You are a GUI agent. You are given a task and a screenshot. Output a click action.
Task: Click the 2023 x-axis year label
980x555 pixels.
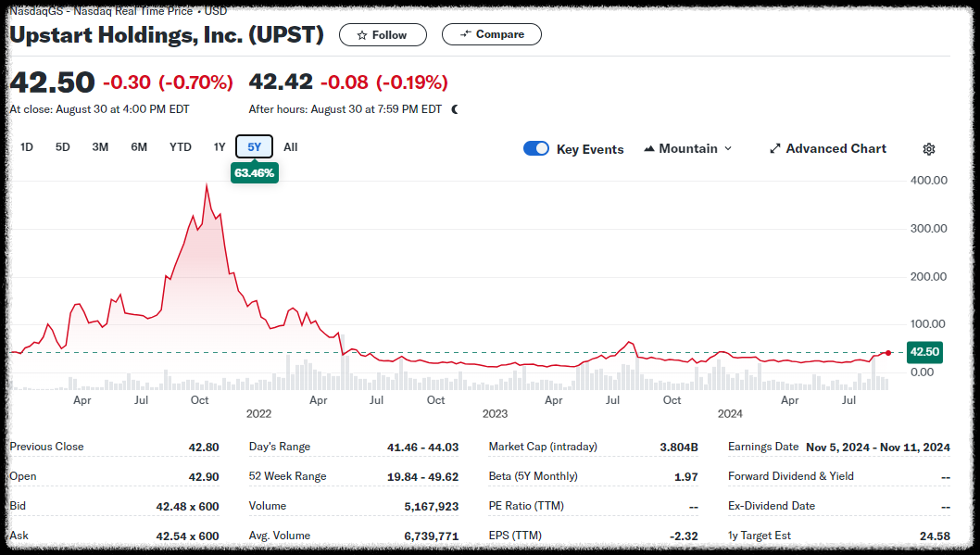click(x=495, y=414)
